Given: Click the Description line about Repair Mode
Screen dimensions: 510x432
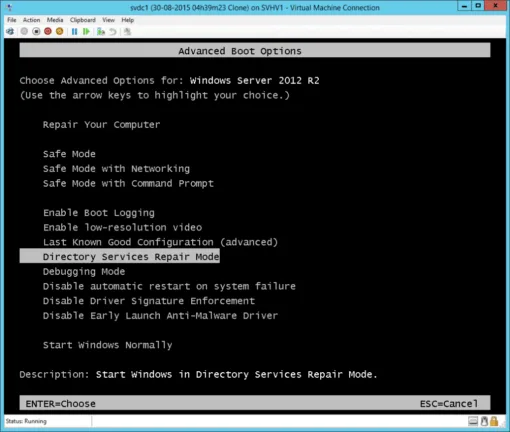Looking at the screenshot, I should point(198,374).
